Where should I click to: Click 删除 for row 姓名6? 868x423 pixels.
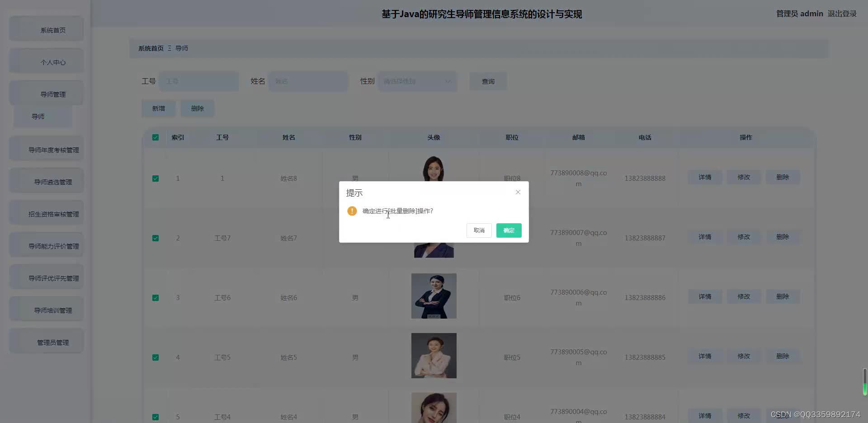coord(783,296)
